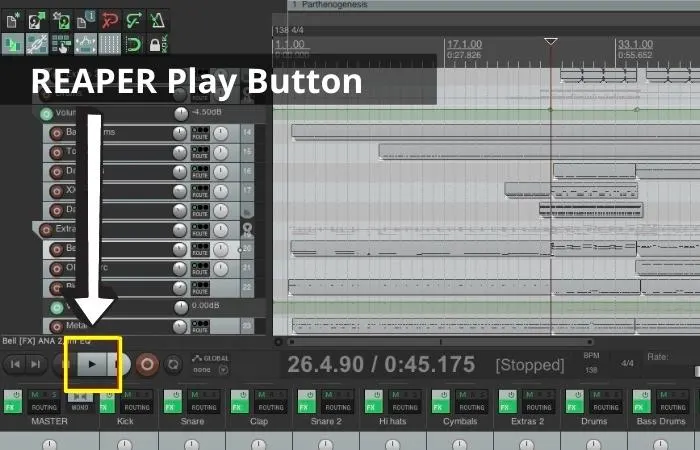Open ROUTING on the Snare 2 mixer strip
Viewport: 700px width, 450px height.
click(338, 407)
